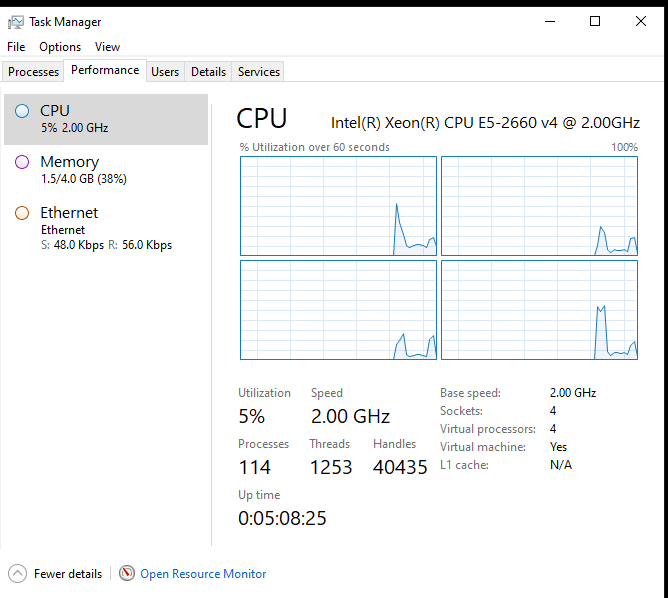Screen dimensions: 668x598
Task: Open the File menu
Action: (x=16, y=47)
